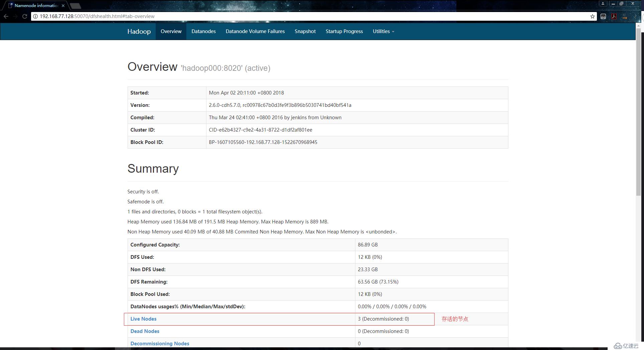
Task: Reload the Namenode page
Action: tap(24, 16)
